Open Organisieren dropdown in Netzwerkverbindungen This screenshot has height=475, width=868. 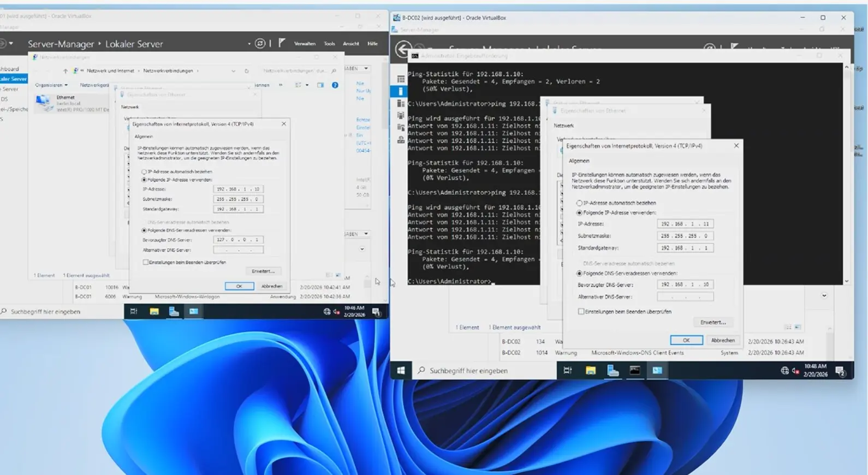(51, 85)
